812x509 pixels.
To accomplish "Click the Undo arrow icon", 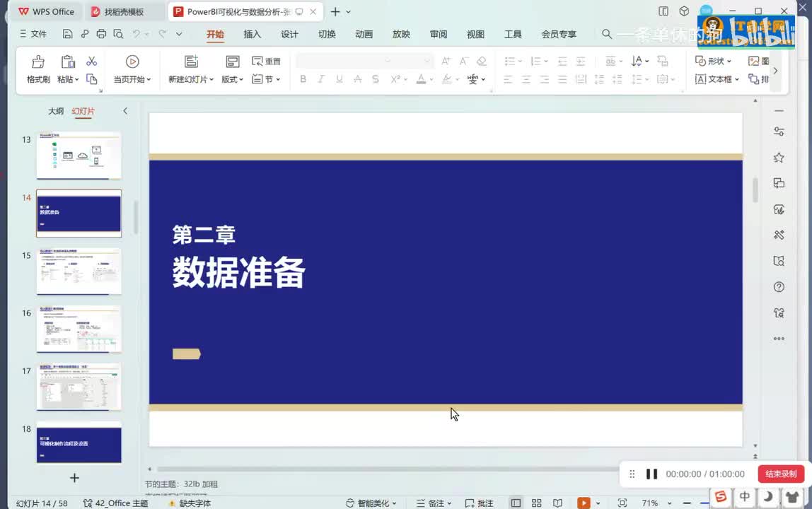I will tap(137, 34).
